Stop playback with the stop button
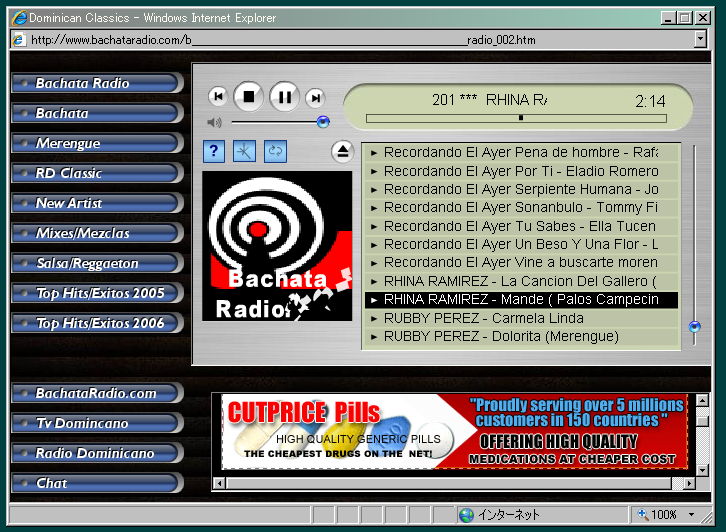 tap(249, 97)
